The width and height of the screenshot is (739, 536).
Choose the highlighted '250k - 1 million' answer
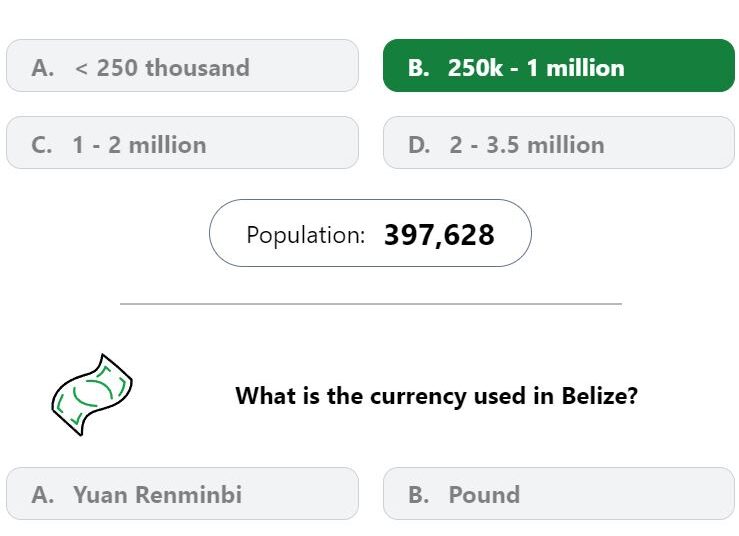click(559, 66)
